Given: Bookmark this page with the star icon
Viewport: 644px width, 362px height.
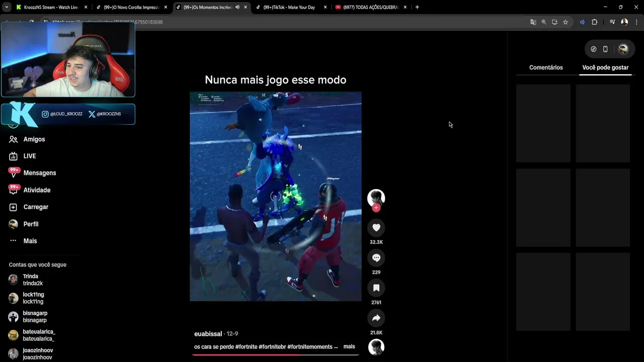Looking at the screenshot, I should coord(566,22).
